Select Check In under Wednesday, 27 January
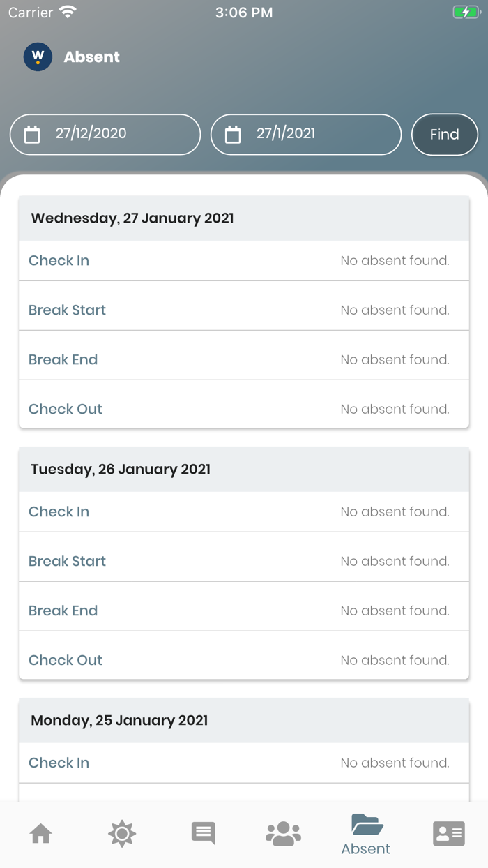Image resolution: width=488 pixels, height=868 pixels. (59, 260)
